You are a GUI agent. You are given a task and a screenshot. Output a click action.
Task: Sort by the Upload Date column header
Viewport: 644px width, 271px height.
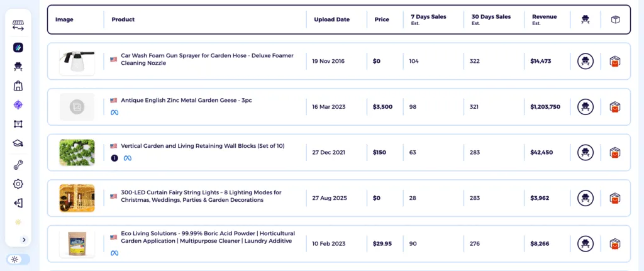click(331, 19)
